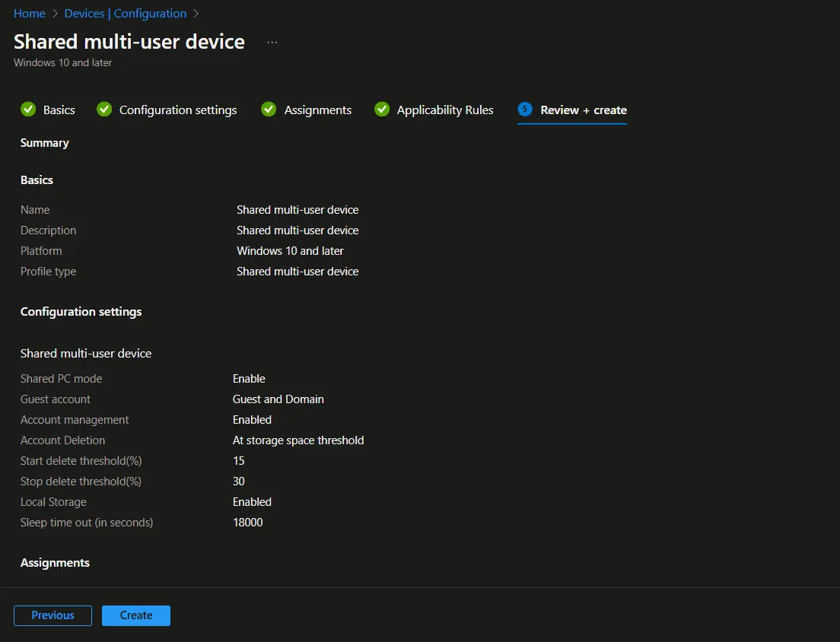Click the checkmark icon on Applicability Rules

click(x=382, y=109)
